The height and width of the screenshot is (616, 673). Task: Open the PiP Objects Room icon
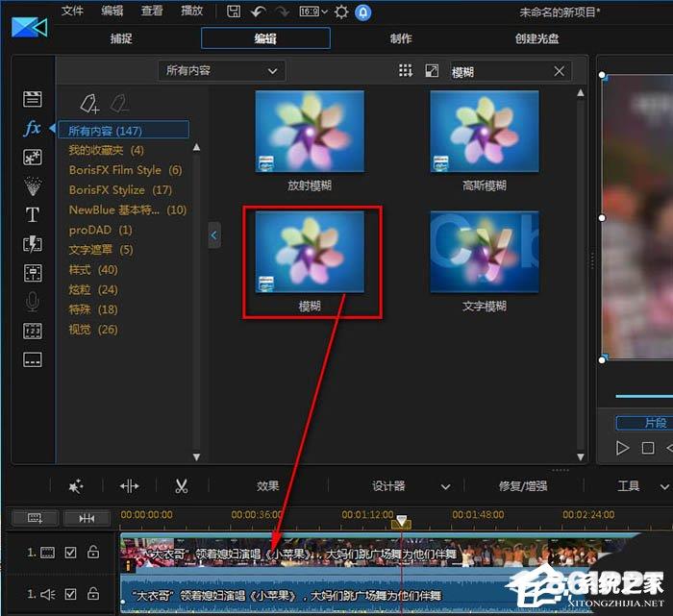click(x=32, y=158)
